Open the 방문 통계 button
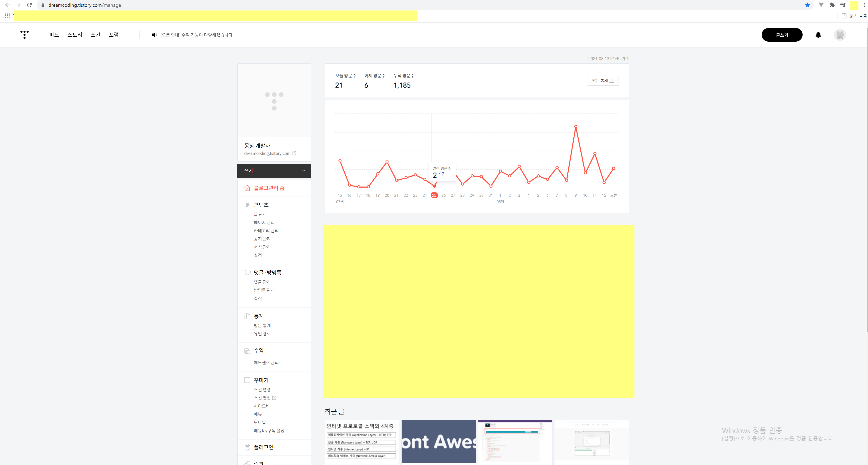Screen dimensions: 868x465 (603, 80)
